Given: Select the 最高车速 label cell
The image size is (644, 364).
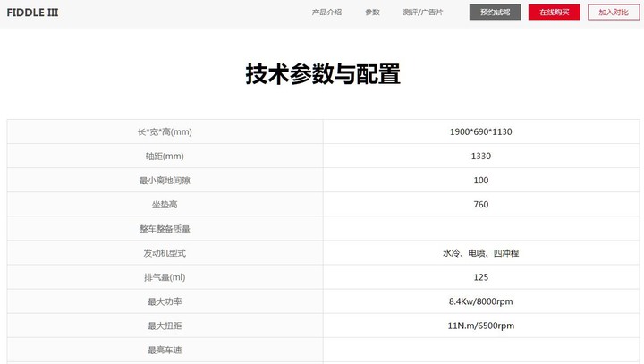Looking at the screenshot, I should pyautogui.click(x=165, y=350).
